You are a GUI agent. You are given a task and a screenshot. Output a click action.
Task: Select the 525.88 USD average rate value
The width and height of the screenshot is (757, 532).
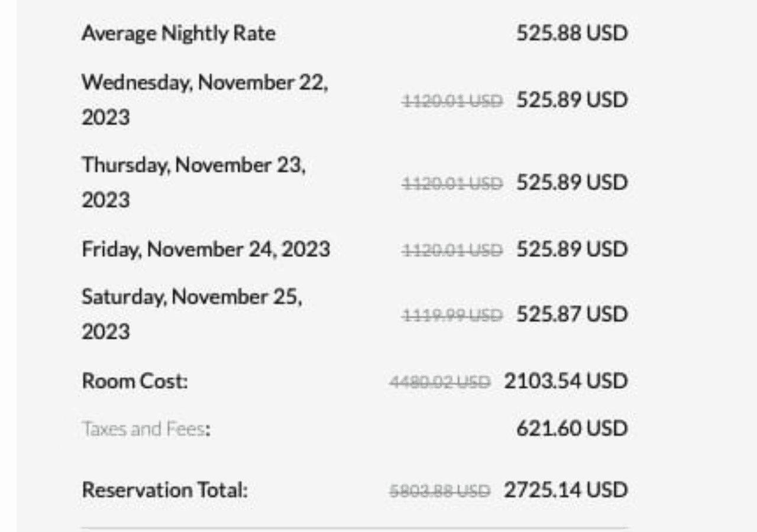(x=571, y=33)
